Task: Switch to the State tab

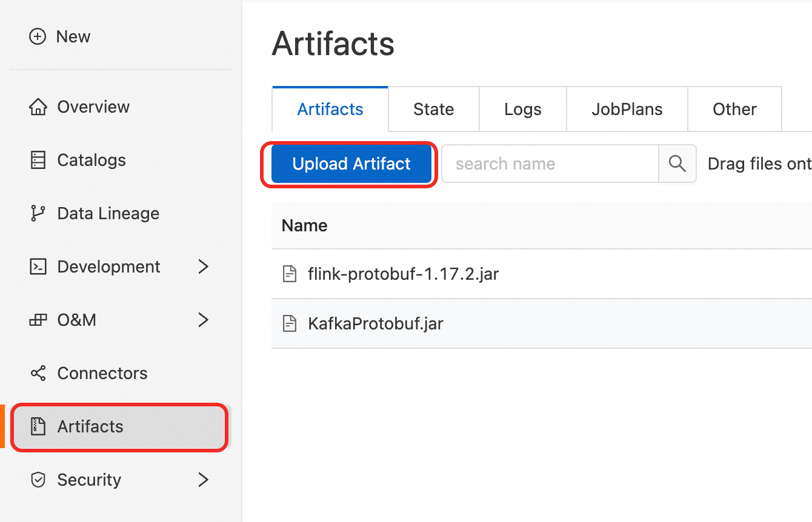Action: 433,110
